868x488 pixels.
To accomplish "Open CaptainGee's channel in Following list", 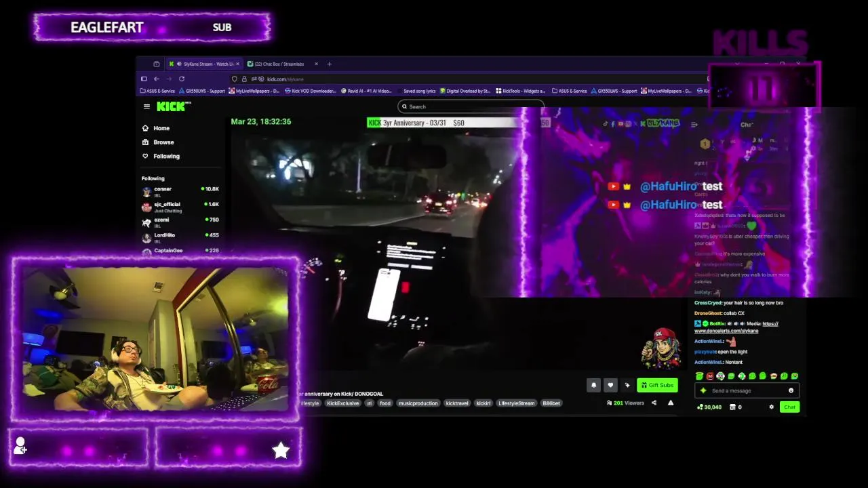I will pos(180,251).
